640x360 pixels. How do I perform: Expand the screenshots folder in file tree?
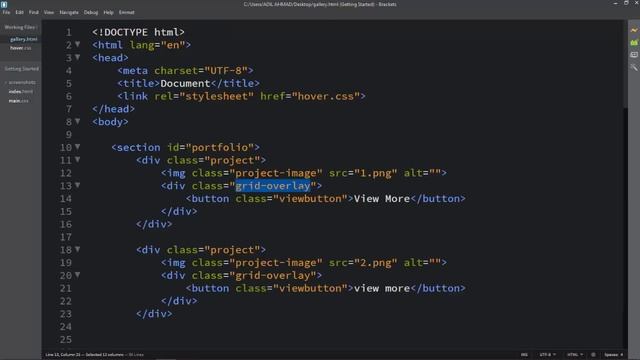coord(20,82)
